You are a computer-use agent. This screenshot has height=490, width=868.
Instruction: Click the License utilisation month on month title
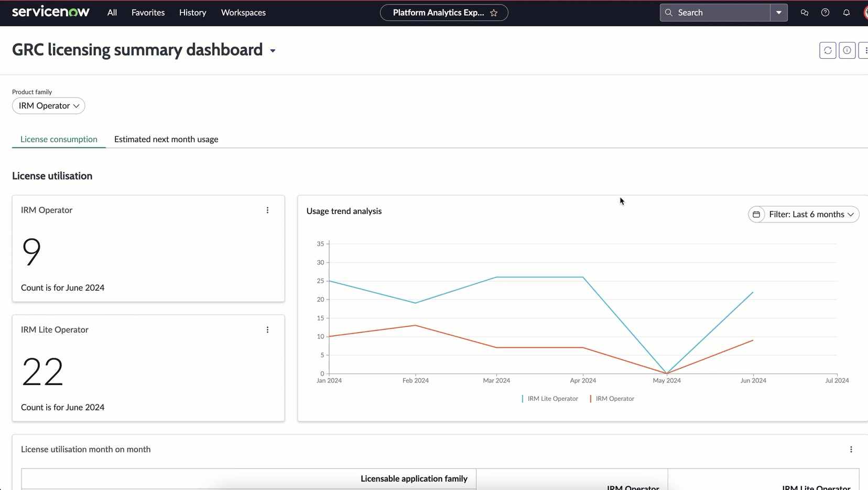coord(86,450)
